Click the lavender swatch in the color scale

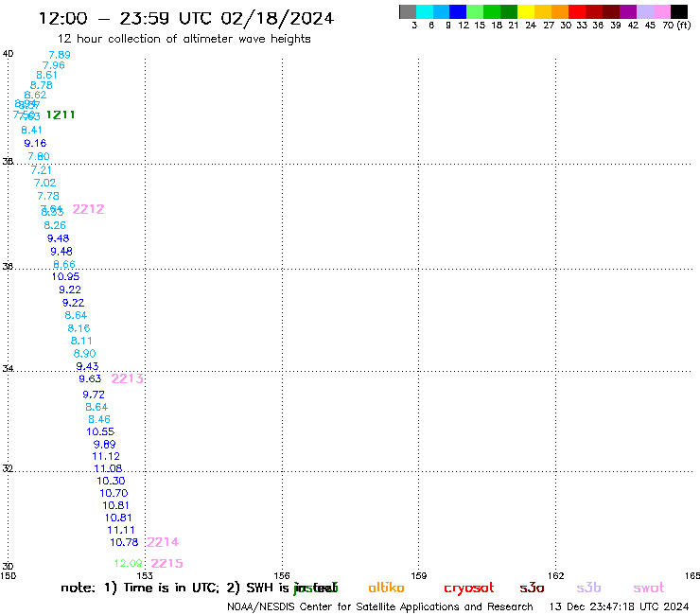pyautogui.click(x=645, y=11)
